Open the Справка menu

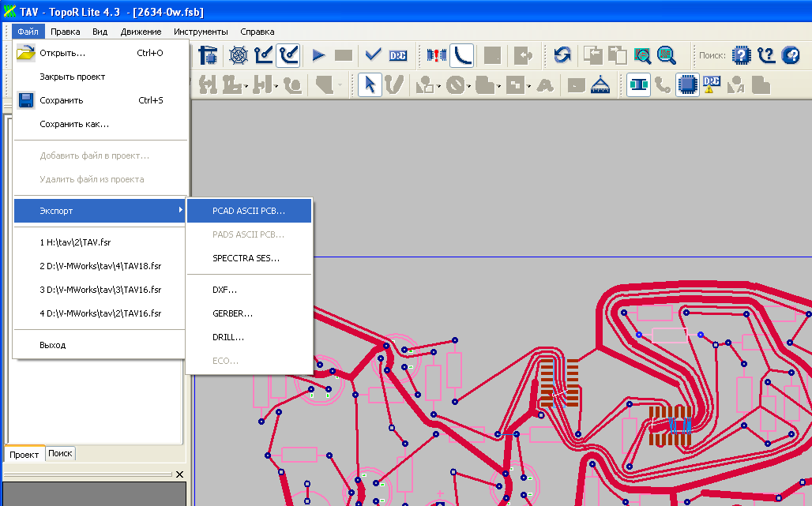[x=258, y=32]
